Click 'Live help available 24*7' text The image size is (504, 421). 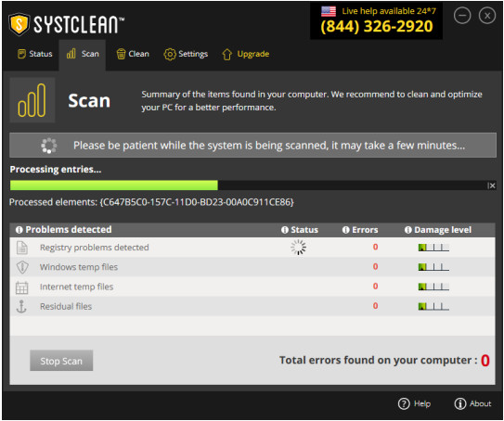pyautogui.click(x=389, y=11)
